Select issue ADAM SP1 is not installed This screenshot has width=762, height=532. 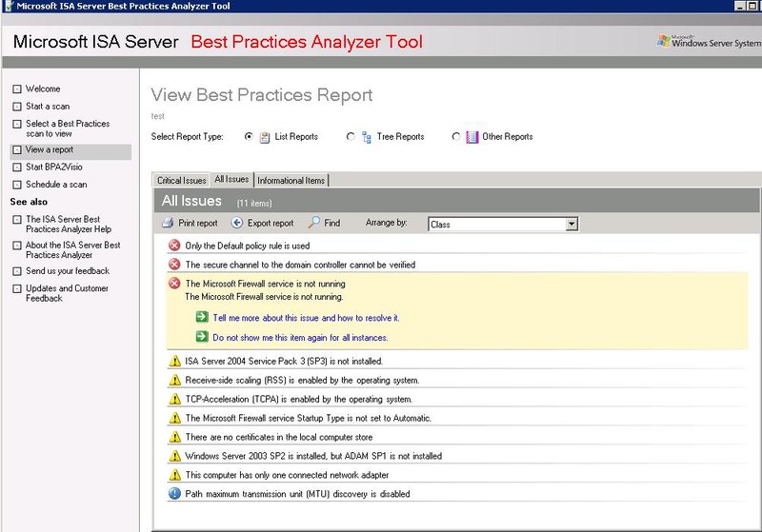(313, 456)
